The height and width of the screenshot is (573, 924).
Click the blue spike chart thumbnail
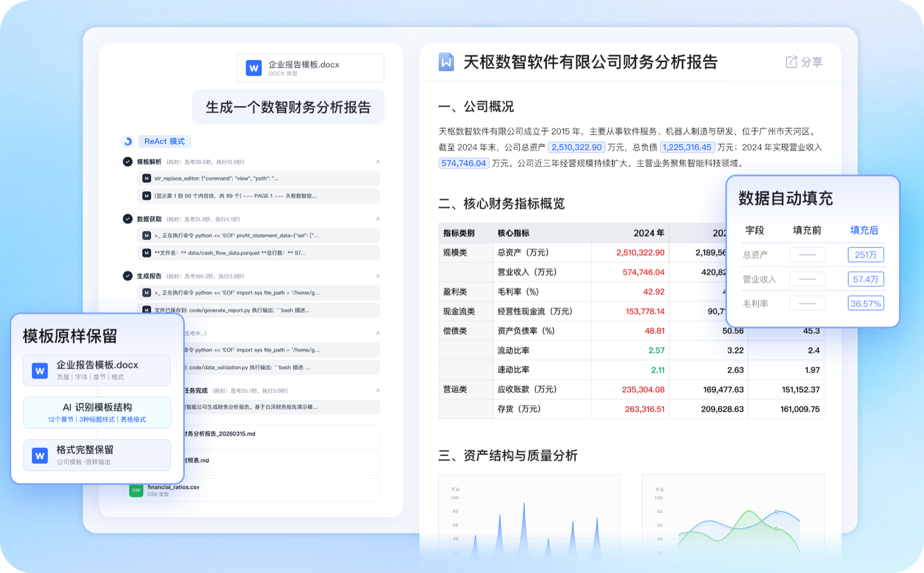click(x=530, y=519)
